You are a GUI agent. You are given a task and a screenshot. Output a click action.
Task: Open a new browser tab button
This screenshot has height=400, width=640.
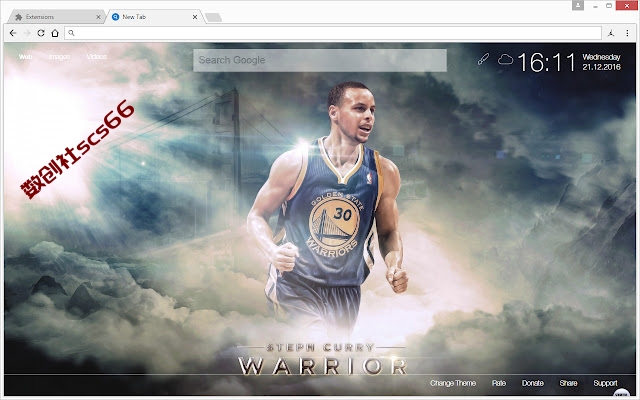point(213,17)
